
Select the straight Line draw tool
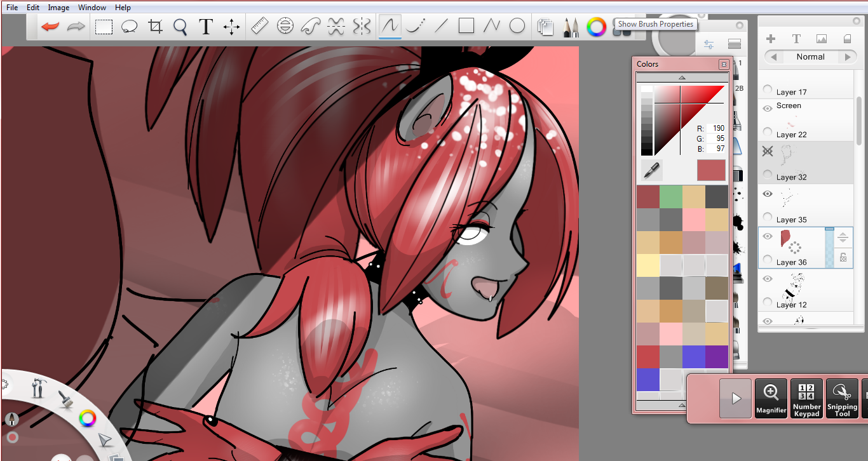(x=441, y=26)
